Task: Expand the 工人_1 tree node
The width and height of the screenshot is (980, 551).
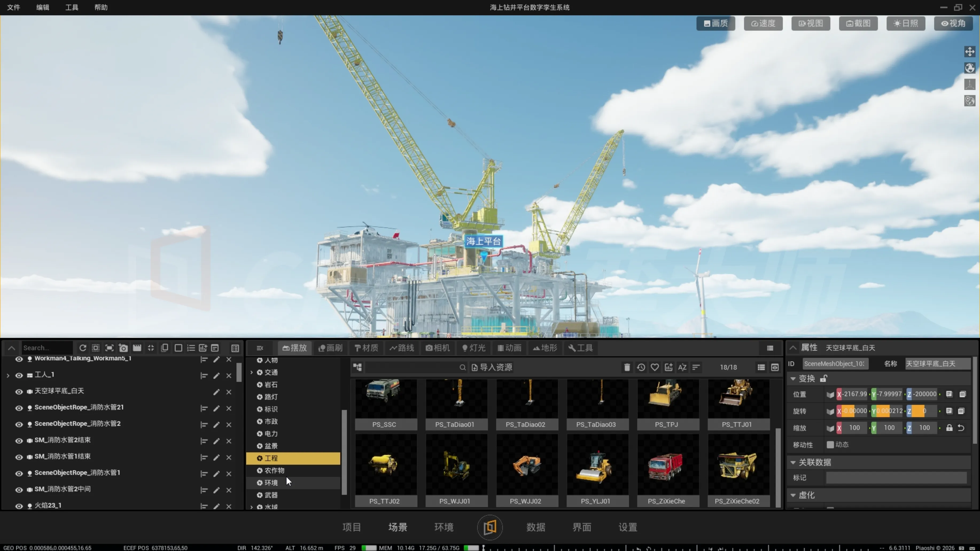Action: tap(8, 375)
